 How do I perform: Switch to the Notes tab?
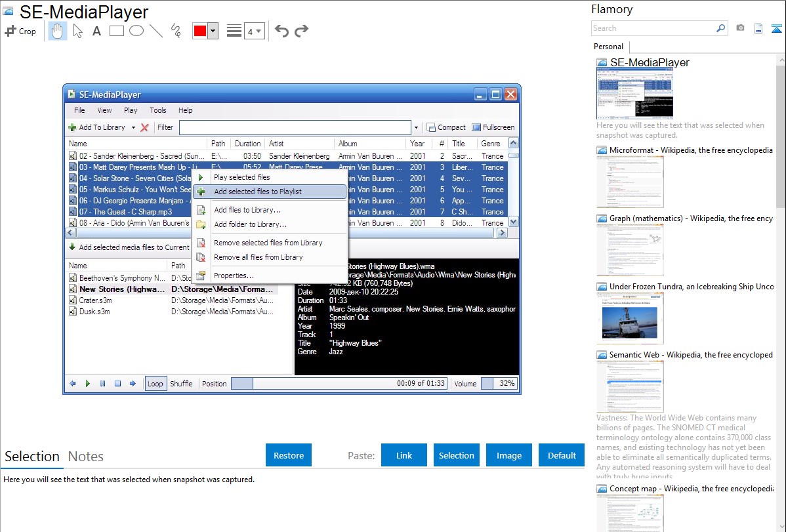point(86,457)
